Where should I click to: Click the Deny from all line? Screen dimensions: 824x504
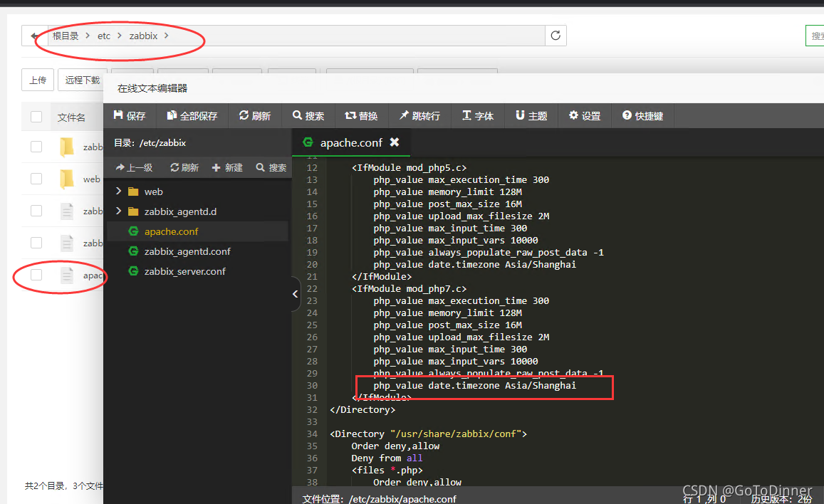pos(387,458)
